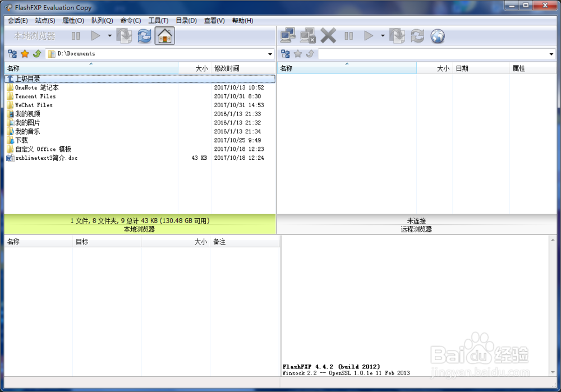Select the WeChat Files folder

(x=140, y=105)
